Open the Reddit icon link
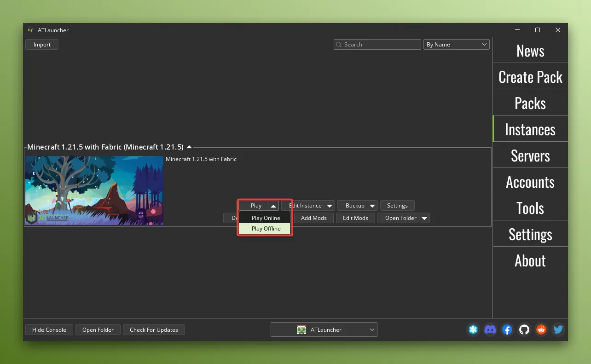The image size is (591, 364). (x=541, y=329)
